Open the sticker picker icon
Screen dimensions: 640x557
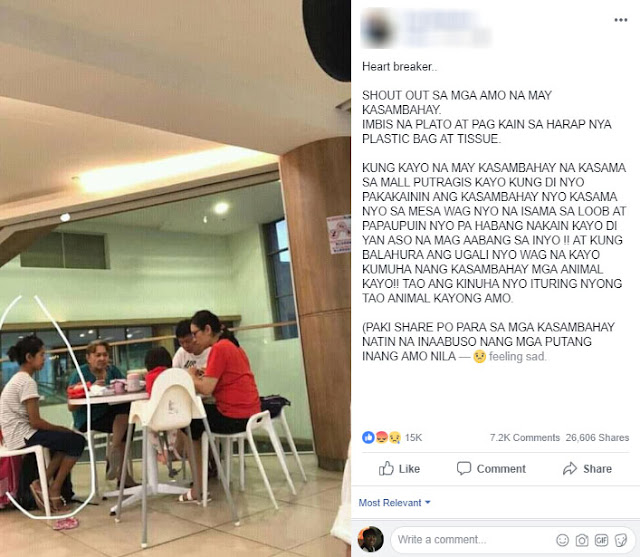click(x=620, y=540)
